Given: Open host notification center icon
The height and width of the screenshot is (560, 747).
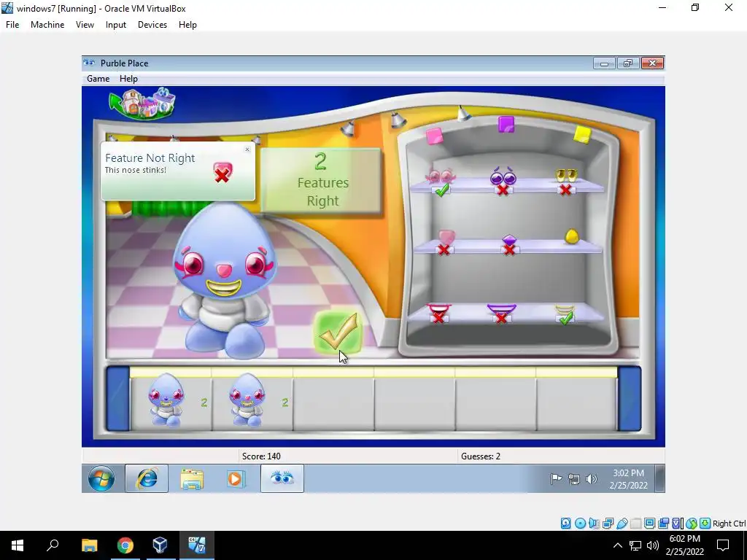Looking at the screenshot, I should click(723, 545).
